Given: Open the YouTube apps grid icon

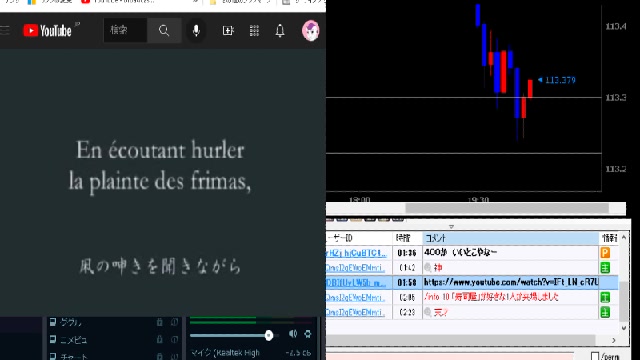Looking at the screenshot, I should point(254,31).
